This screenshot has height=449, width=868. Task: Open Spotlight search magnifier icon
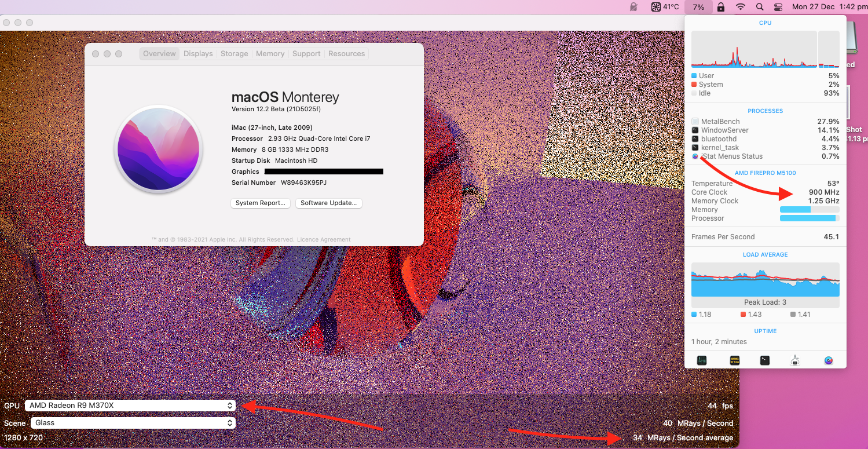click(760, 7)
